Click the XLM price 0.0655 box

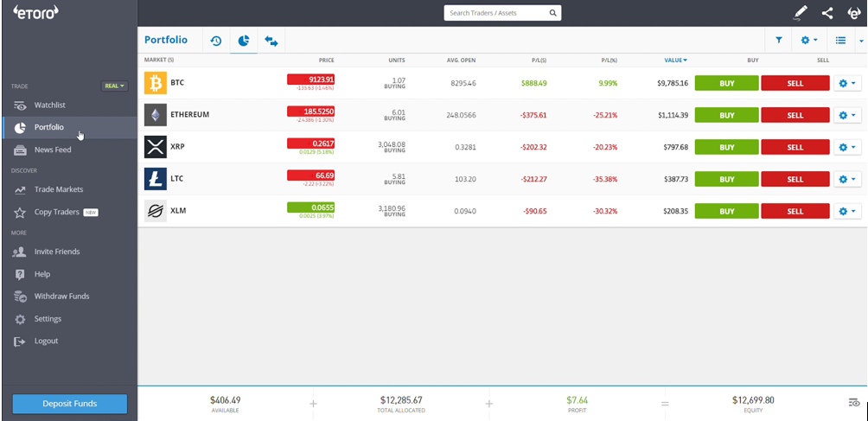pyautogui.click(x=310, y=207)
